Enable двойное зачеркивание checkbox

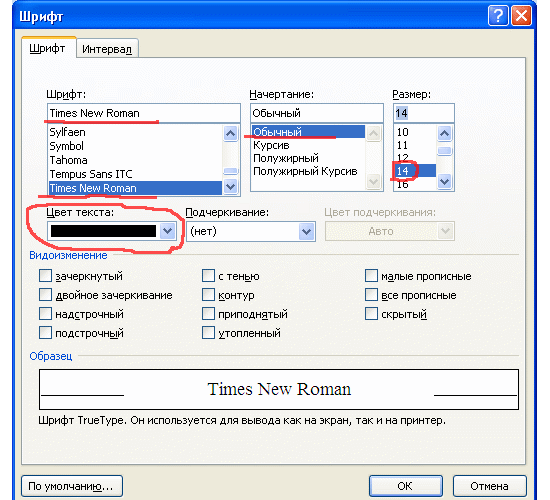click(x=45, y=295)
